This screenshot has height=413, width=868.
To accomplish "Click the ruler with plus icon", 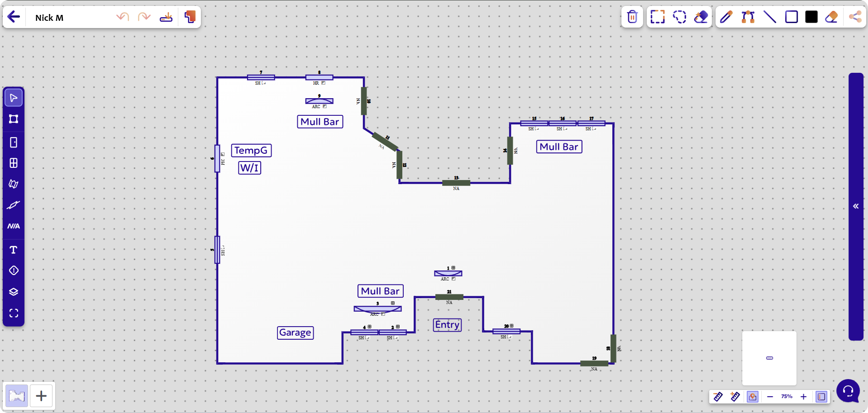I will pyautogui.click(x=735, y=397).
